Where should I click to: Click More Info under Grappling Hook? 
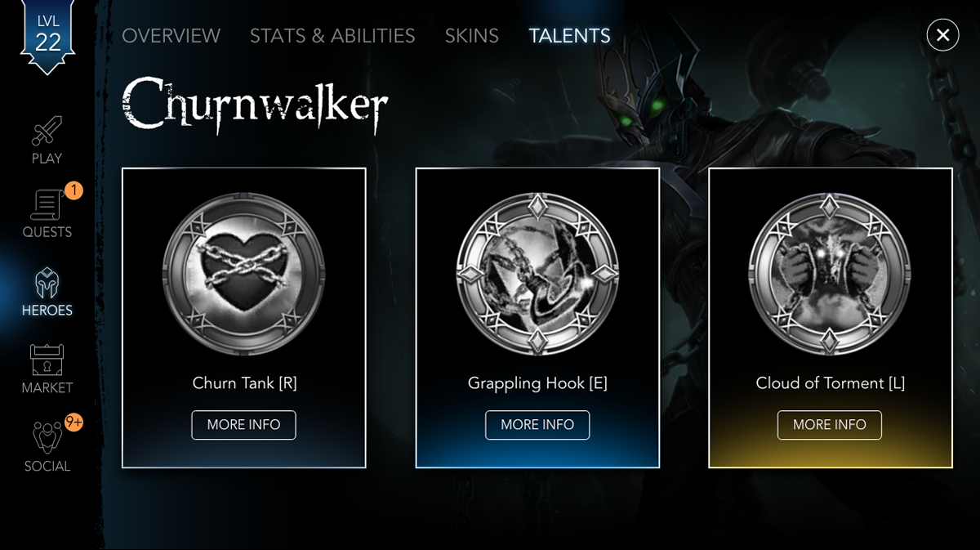[x=537, y=425]
